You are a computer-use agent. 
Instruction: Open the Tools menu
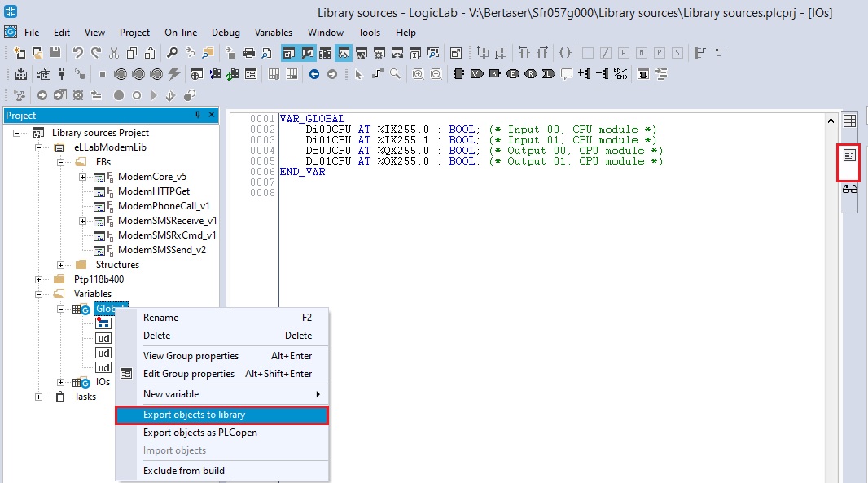click(369, 32)
